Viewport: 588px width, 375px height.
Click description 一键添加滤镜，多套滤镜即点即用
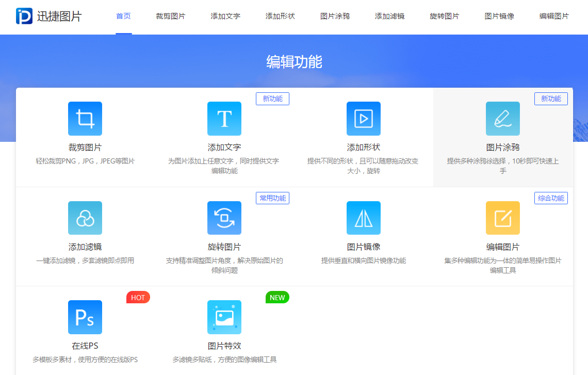(85, 260)
